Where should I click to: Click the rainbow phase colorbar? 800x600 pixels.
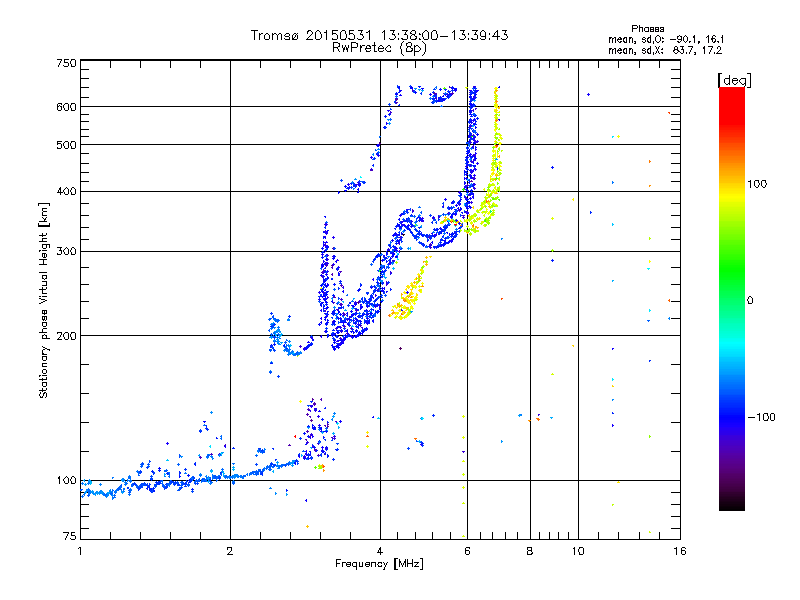tap(732, 299)
